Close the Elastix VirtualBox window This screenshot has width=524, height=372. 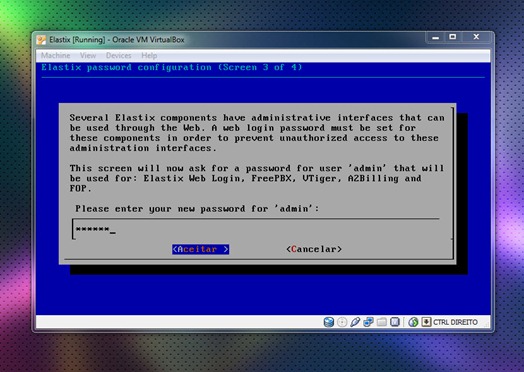point(476,37)
